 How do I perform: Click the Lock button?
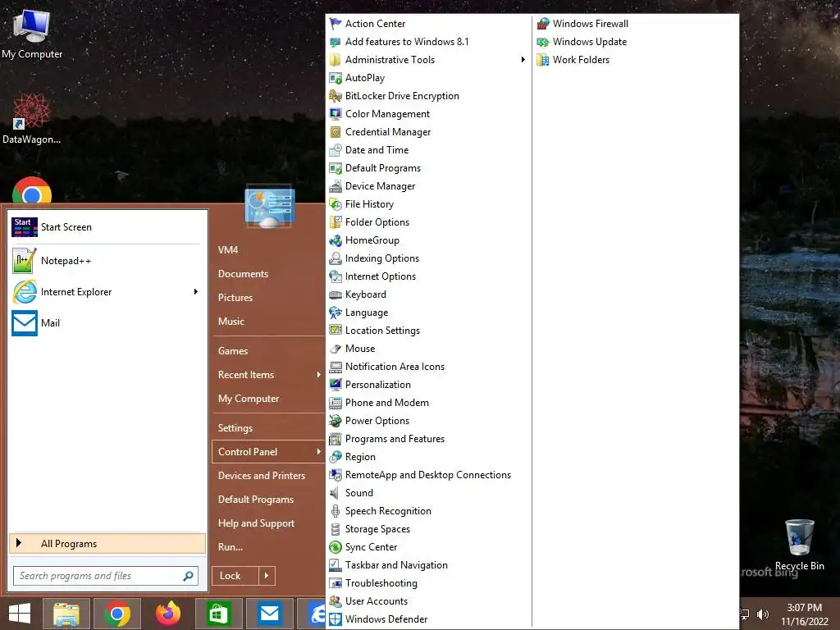(x=235, y=576)
